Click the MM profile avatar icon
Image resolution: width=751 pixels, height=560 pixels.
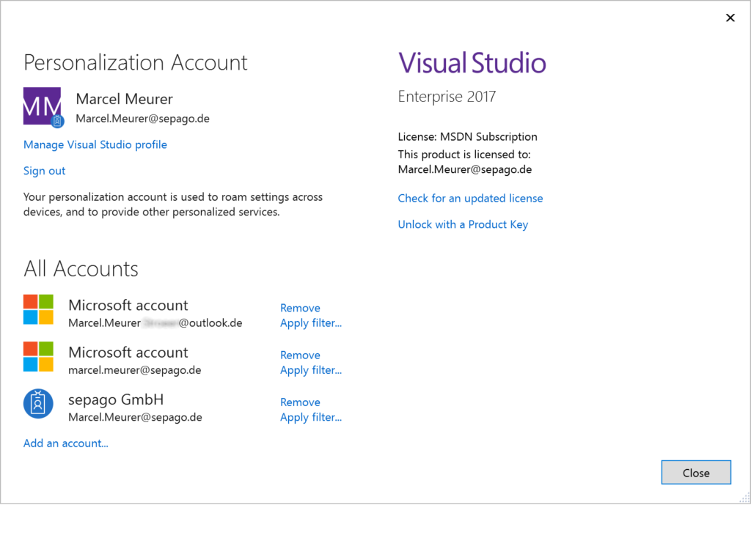pos(43,107)
